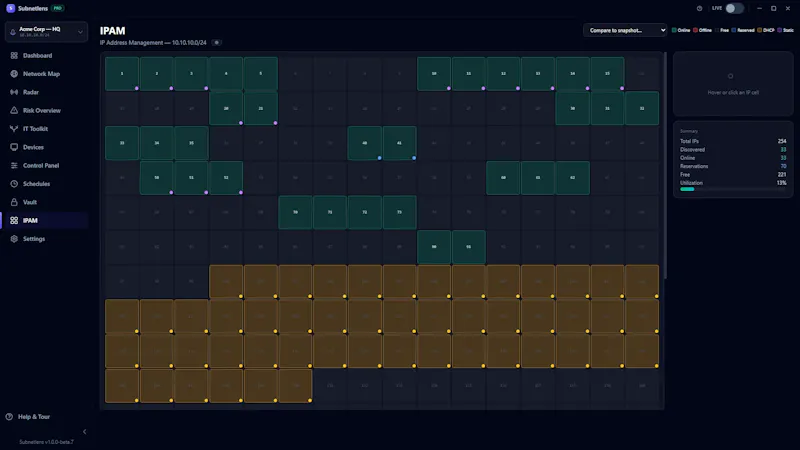Select IP cell 10
Viewport: 800px width, 450px height.
[434, 73]
